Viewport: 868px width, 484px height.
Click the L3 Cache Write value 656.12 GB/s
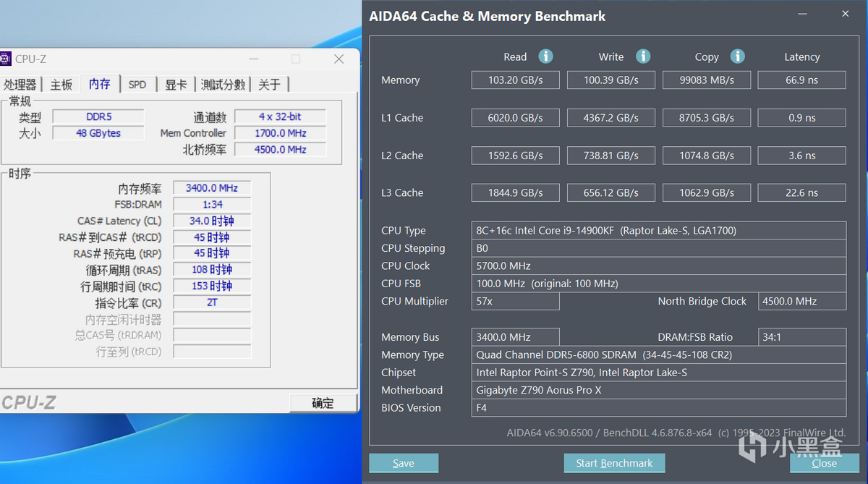(x=611, y=192)
